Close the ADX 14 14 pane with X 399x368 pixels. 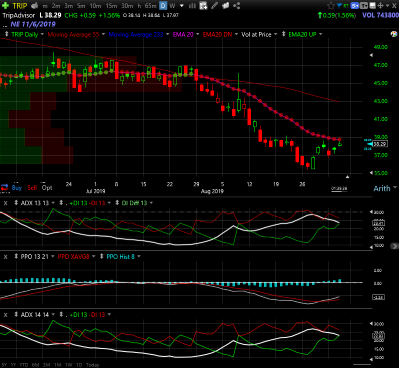[5, 315]
